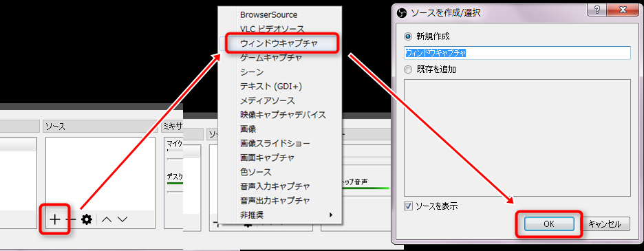The height and width of the screenshot is (251, 644).
Task: Choose BrowserSource from the menu
Action: click(279, 15)
